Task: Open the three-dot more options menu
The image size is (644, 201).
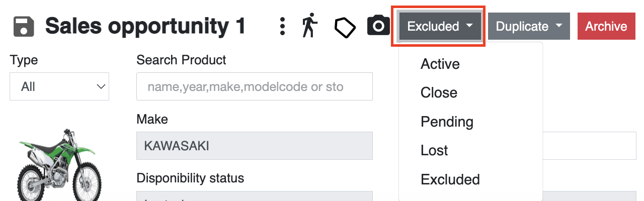Action: pos(283,26)
